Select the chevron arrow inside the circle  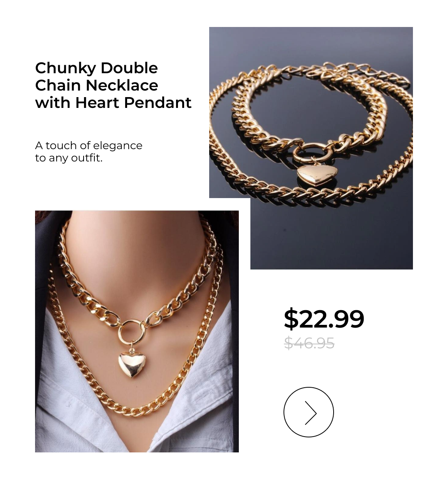coord(310,413)
